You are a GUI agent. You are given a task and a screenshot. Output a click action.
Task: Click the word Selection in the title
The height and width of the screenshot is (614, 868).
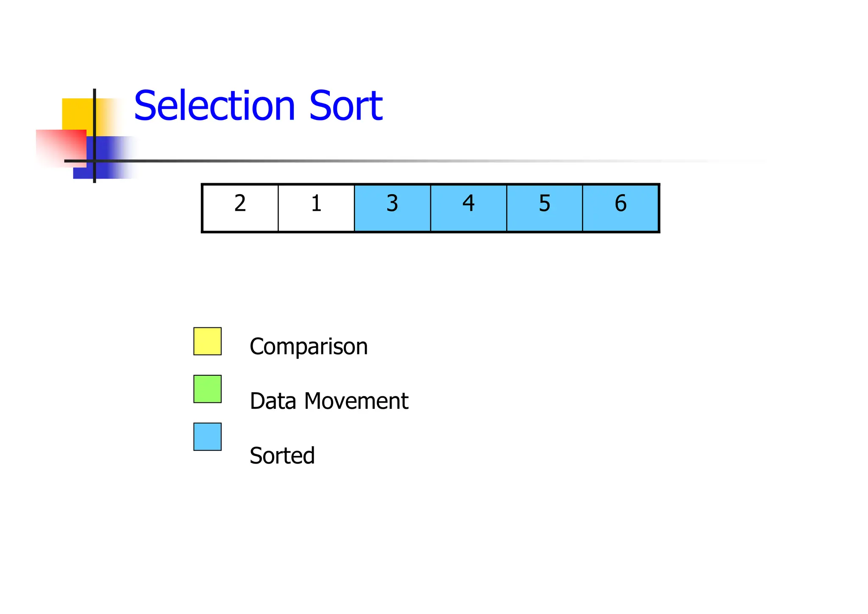point(214,106)
